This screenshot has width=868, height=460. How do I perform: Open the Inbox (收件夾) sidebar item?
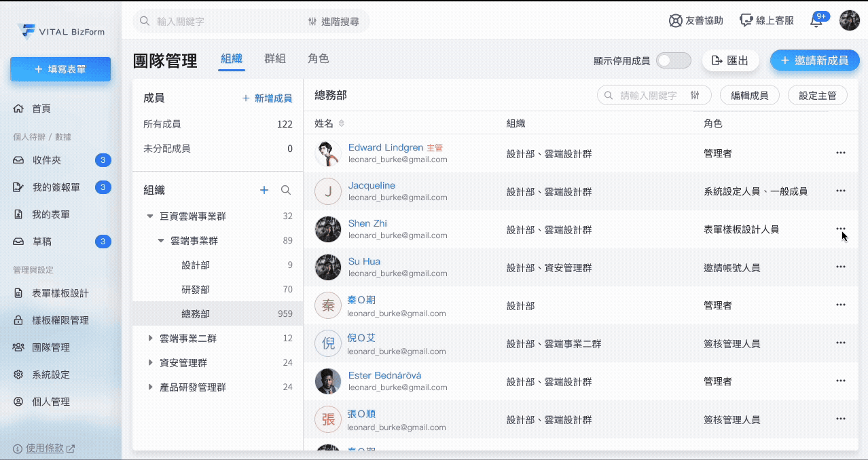click(x=60, y=160)
